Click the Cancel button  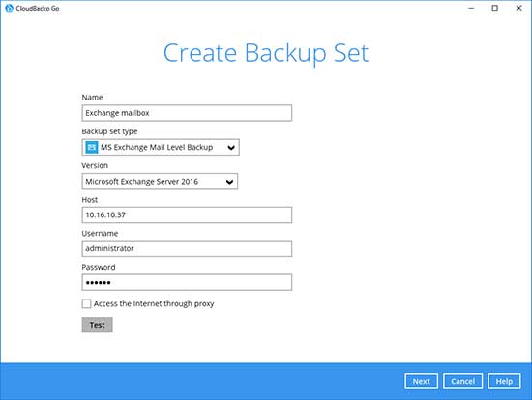[x=462, y=382]
